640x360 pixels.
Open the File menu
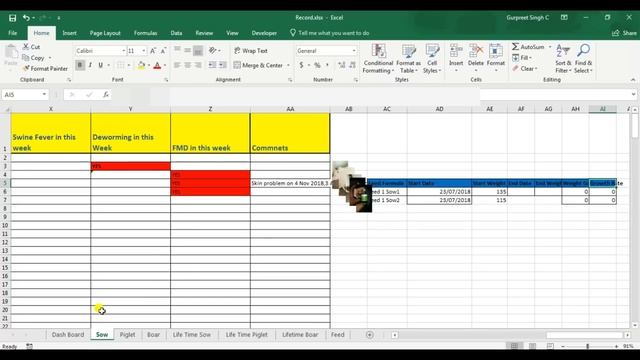(13, 33)
